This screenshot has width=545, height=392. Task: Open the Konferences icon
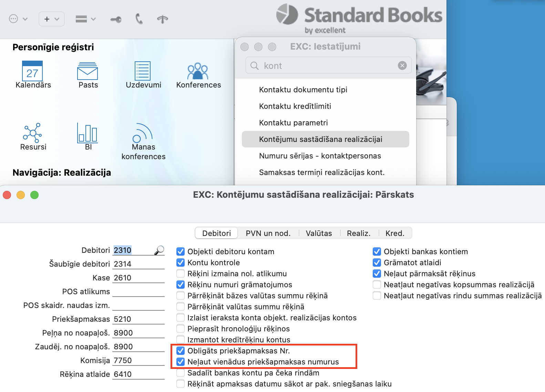point(198,72)
